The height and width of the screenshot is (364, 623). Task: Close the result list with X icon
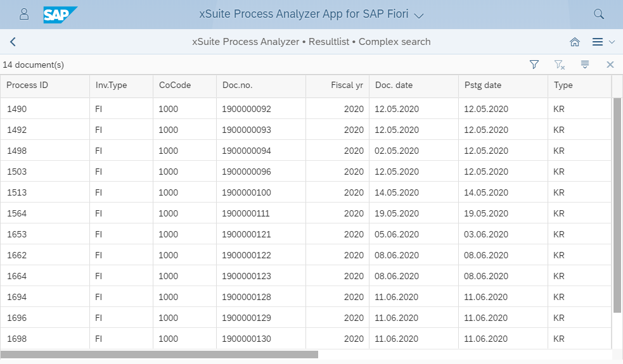[x=610, y=65]
